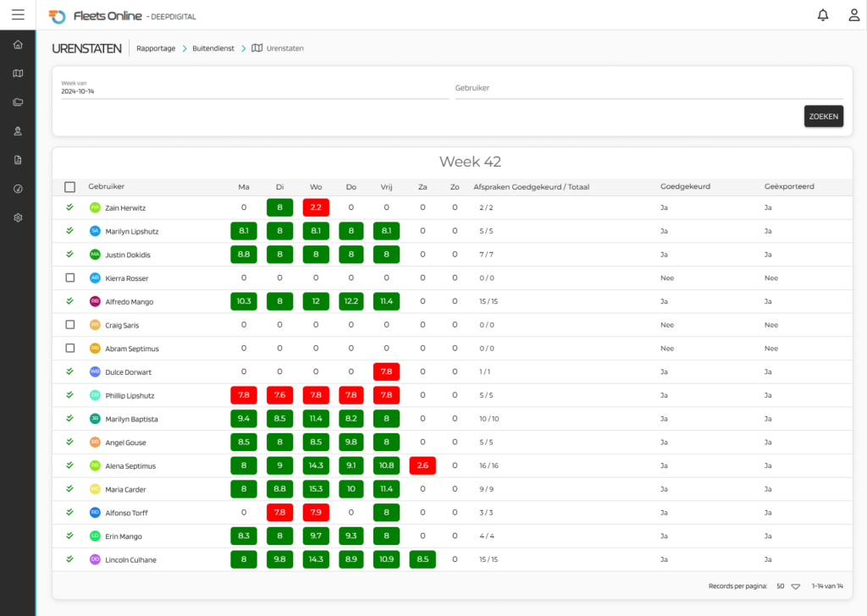Click Dulce Dorwart's avatar
This screenshot has width=867, height=616.
point(95,371)
